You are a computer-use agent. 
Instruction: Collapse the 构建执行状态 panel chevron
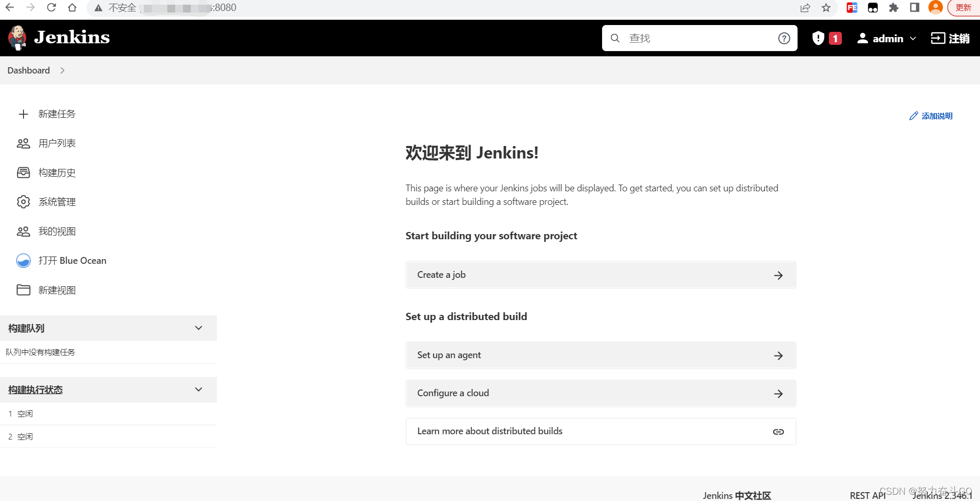click(199, 389)
